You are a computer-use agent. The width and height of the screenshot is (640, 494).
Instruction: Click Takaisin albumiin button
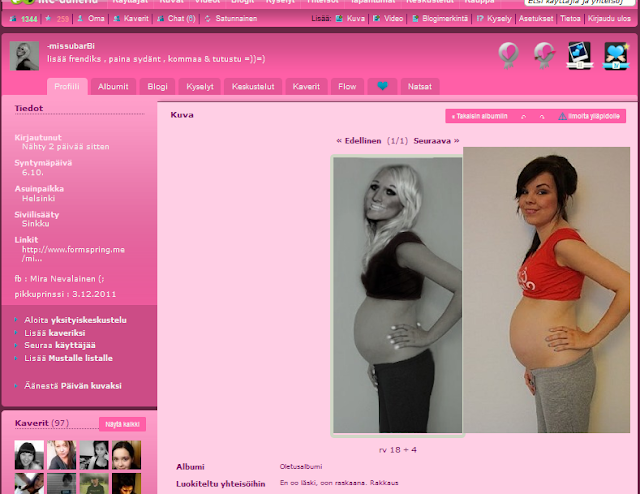point(479,116)
